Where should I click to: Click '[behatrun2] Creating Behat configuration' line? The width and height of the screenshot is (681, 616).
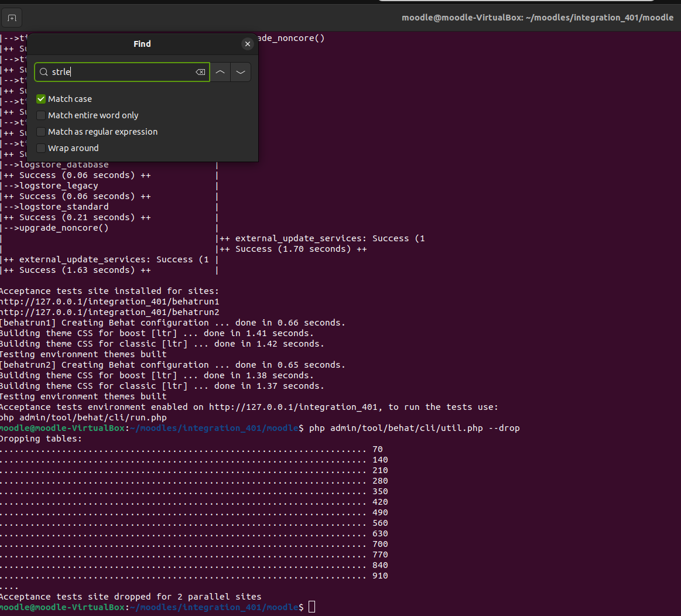tap(172, 365)
